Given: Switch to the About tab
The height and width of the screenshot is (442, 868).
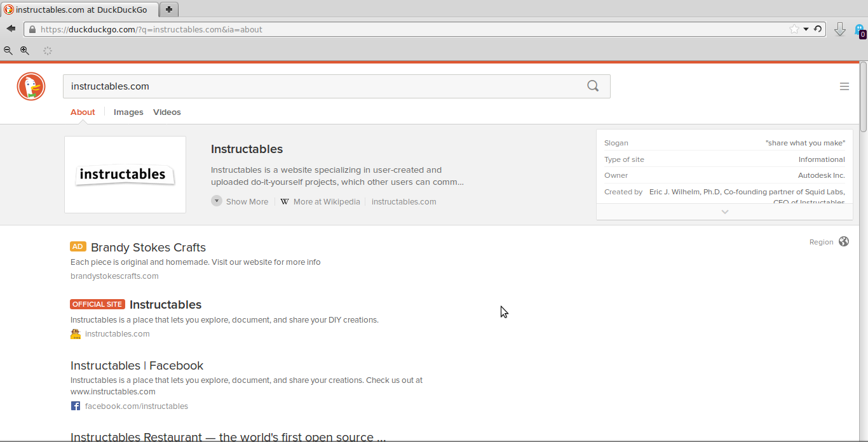Looking at the screenshot, I should (83, 112).
